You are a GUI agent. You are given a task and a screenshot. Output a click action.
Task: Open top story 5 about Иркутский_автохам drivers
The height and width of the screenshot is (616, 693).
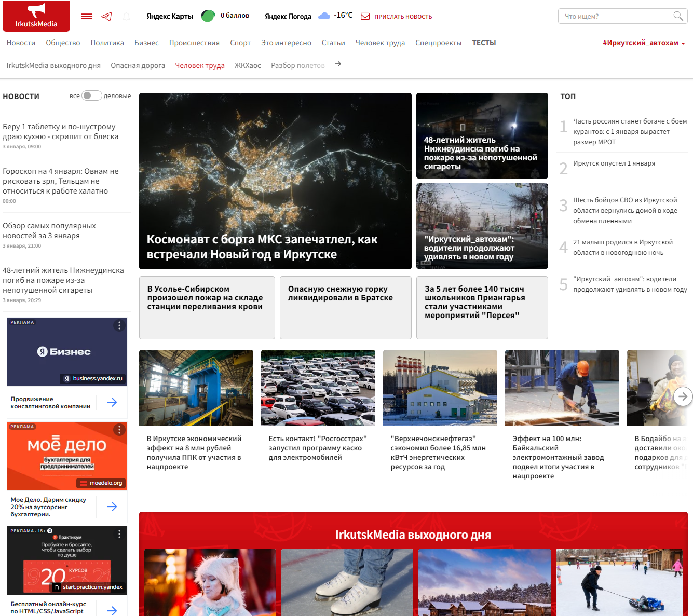pos(630,284)
